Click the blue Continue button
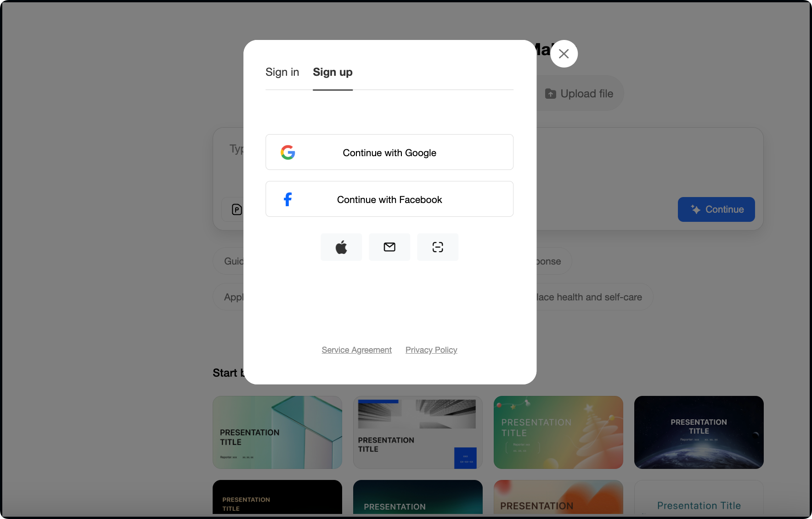This screenshot has height=519, width=812. (716, 209)
